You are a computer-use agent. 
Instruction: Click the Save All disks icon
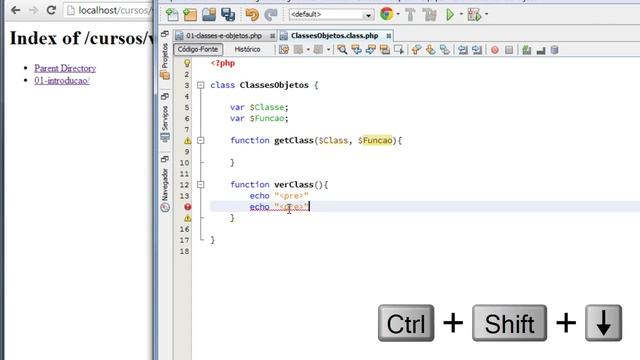[228, 15]
